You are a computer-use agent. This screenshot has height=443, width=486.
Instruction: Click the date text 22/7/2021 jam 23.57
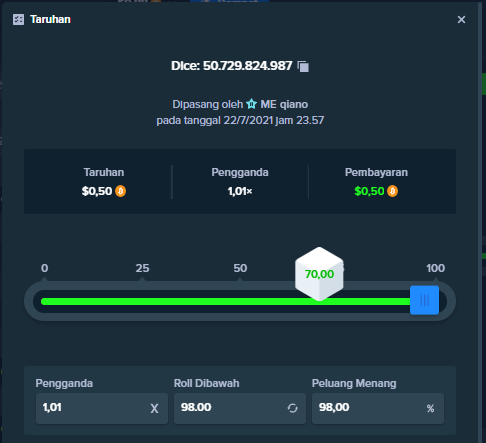tap(274, 120)
